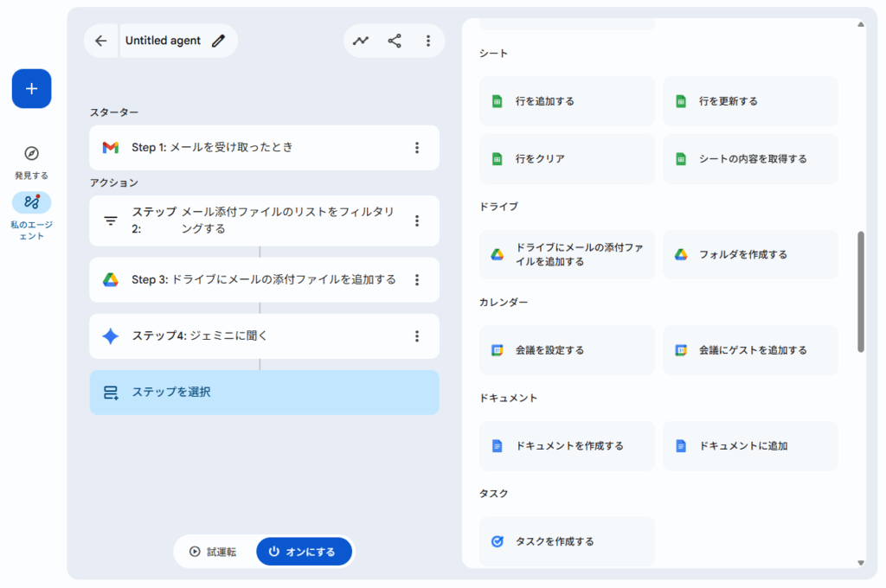Image resolution: width=886 pixels, height=588 pixels.
Task: Click the pencil icon to rename agent
Action: pyautogui.click(x=218, y=41)
